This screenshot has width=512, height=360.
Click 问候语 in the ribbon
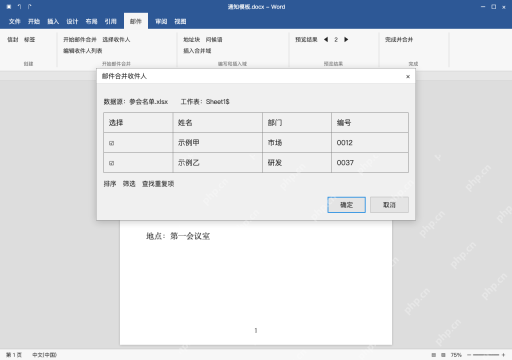[214, 40]
